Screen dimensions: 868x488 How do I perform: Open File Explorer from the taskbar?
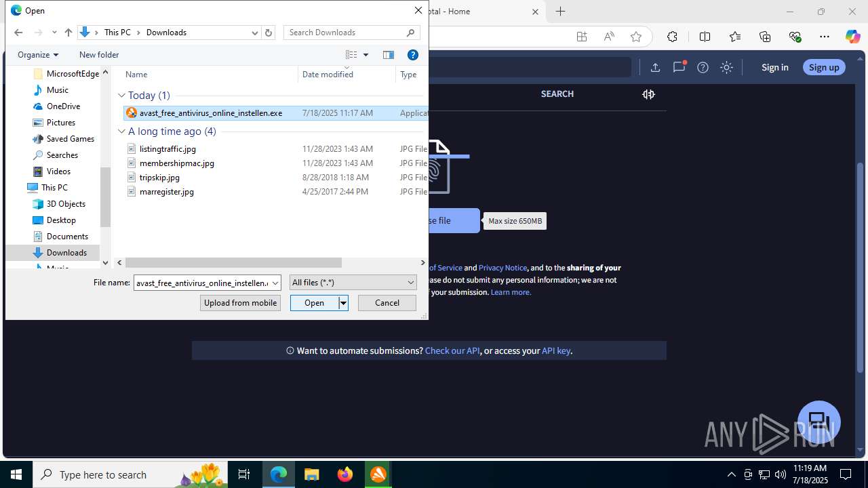click(311, 474)
